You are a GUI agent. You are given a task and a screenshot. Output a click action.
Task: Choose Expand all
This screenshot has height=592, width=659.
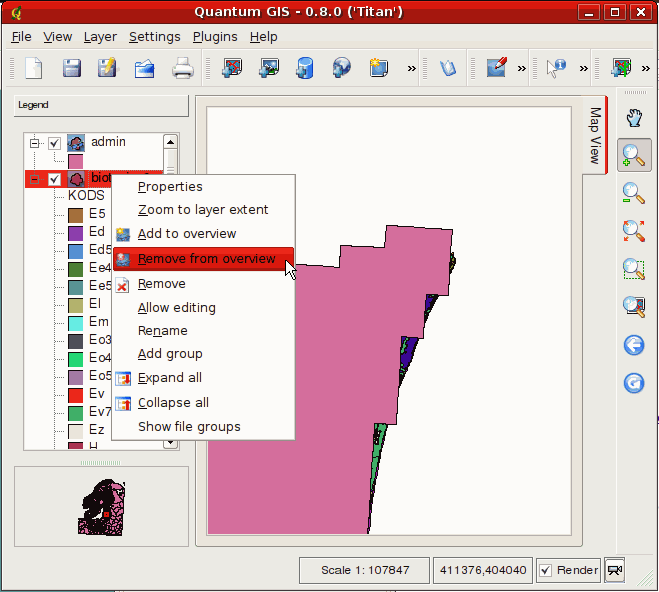point(203,378)
